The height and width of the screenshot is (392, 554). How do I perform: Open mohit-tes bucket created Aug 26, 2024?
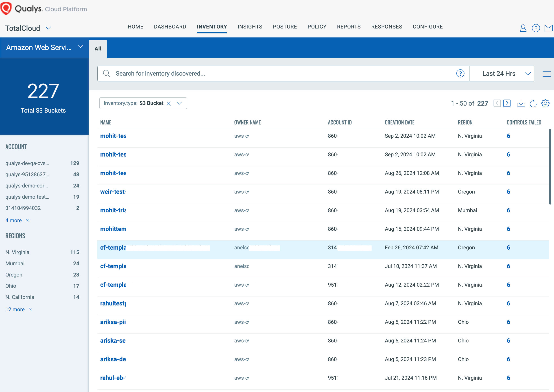pos(113,173)
